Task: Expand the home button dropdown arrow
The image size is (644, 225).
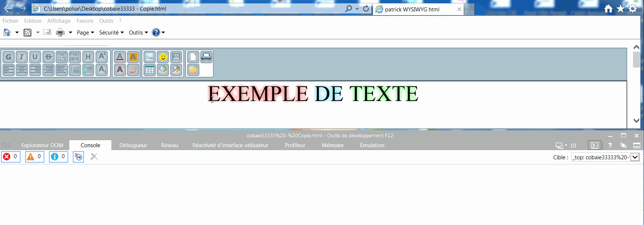Action: 17,33
